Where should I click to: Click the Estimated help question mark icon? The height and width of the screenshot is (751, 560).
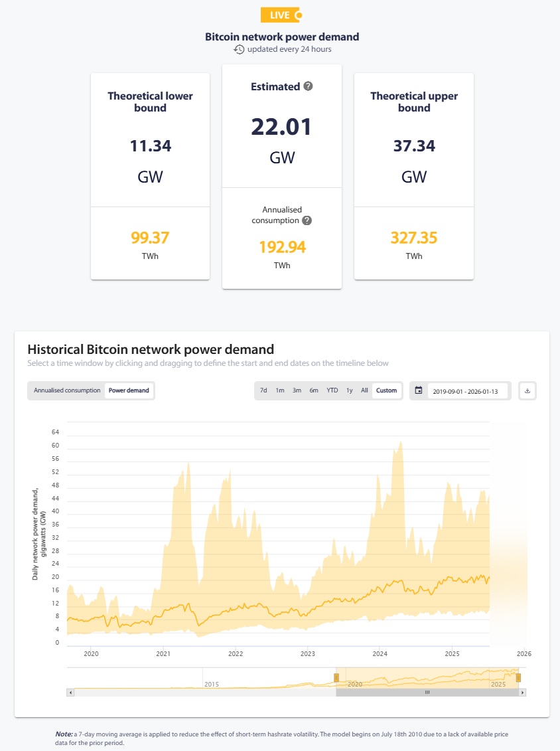click(x=308, y=86)
